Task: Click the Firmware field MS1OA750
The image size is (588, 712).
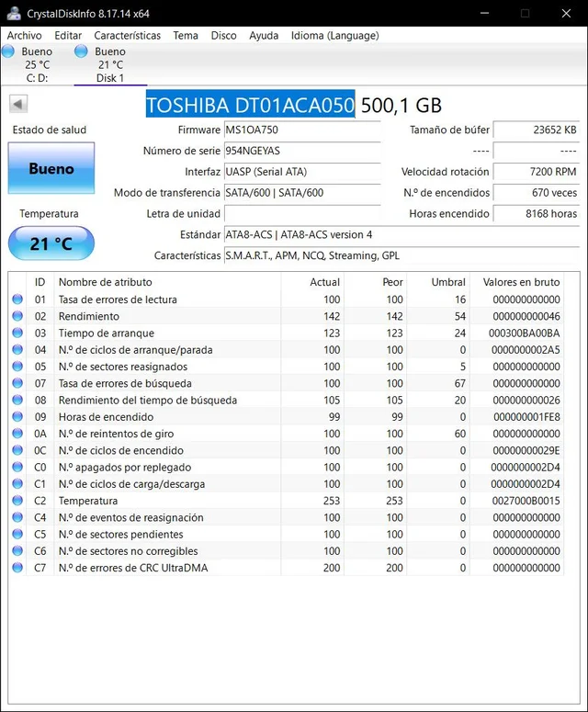Action: point(302,130)
